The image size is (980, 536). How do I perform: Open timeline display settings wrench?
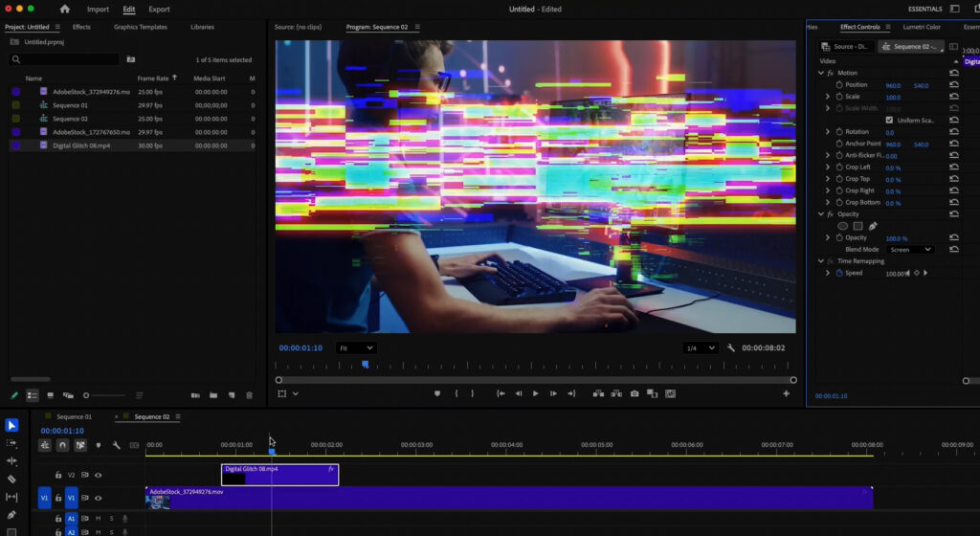point(116,445)
